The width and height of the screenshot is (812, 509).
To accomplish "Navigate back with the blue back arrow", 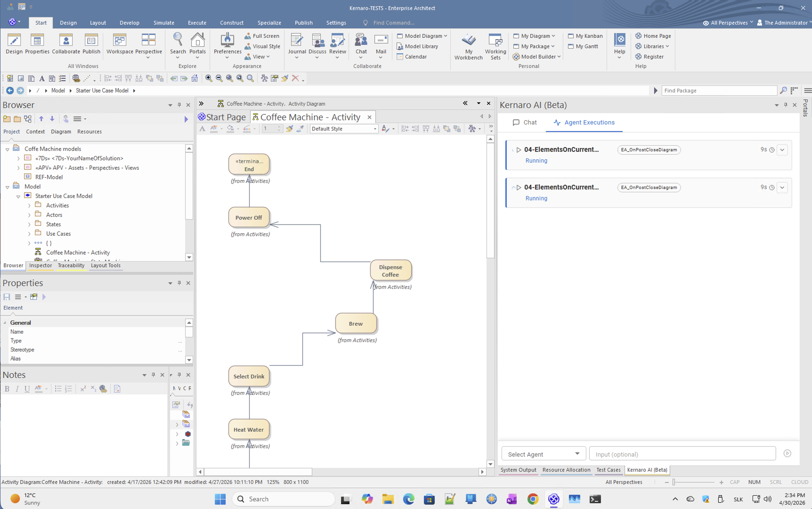I will point(10,90).
